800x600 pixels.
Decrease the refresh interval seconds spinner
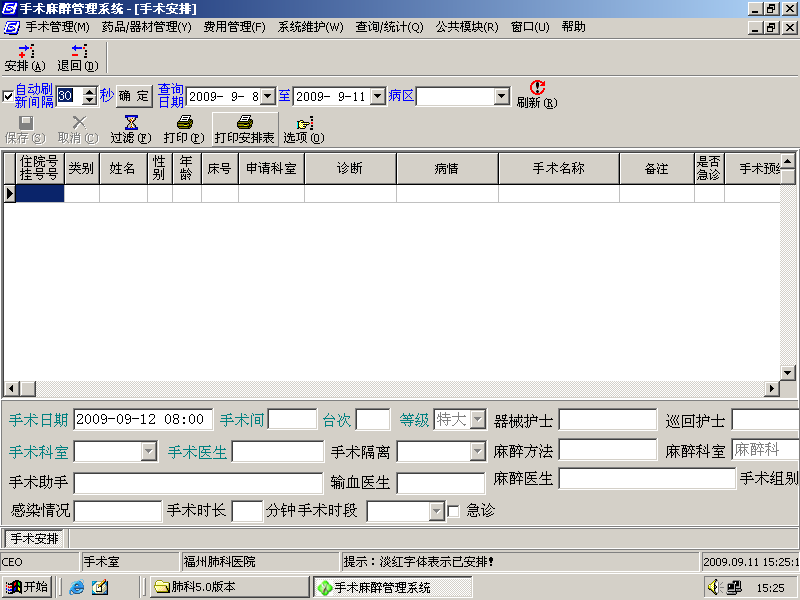coord(90,100)
